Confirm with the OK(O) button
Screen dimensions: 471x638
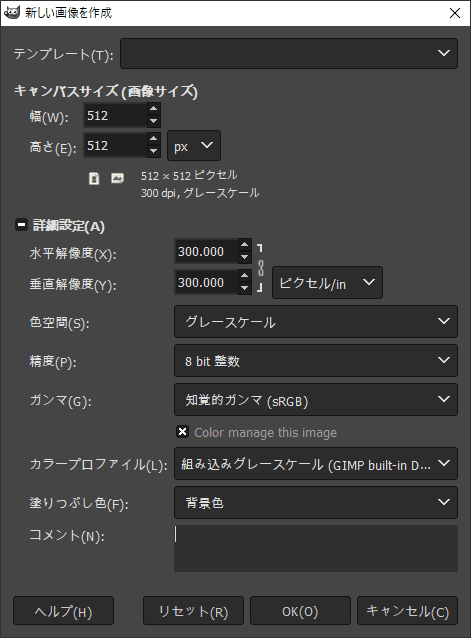tap(300, 611)
